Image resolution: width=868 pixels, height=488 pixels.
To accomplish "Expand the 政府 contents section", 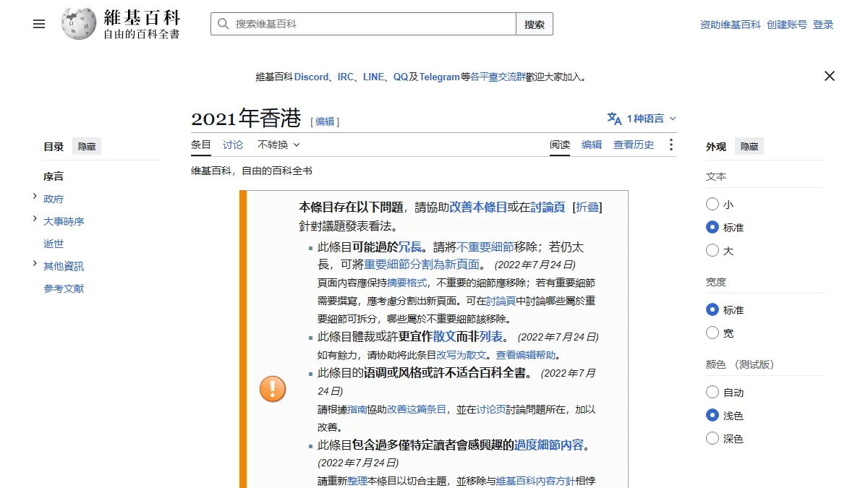I will click(35, 197).
